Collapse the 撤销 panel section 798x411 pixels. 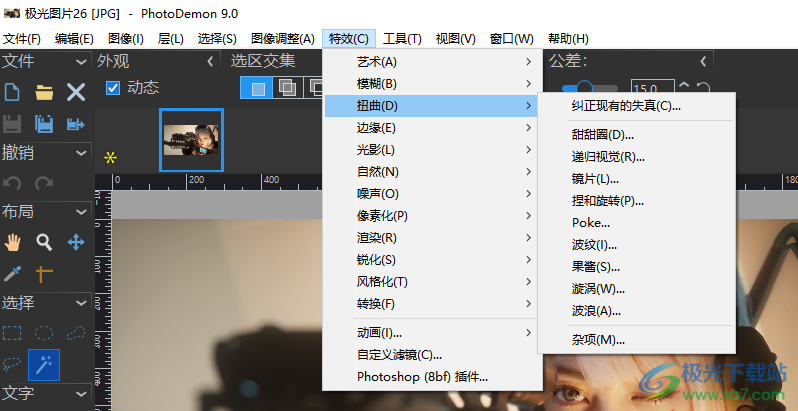point(81,153)
